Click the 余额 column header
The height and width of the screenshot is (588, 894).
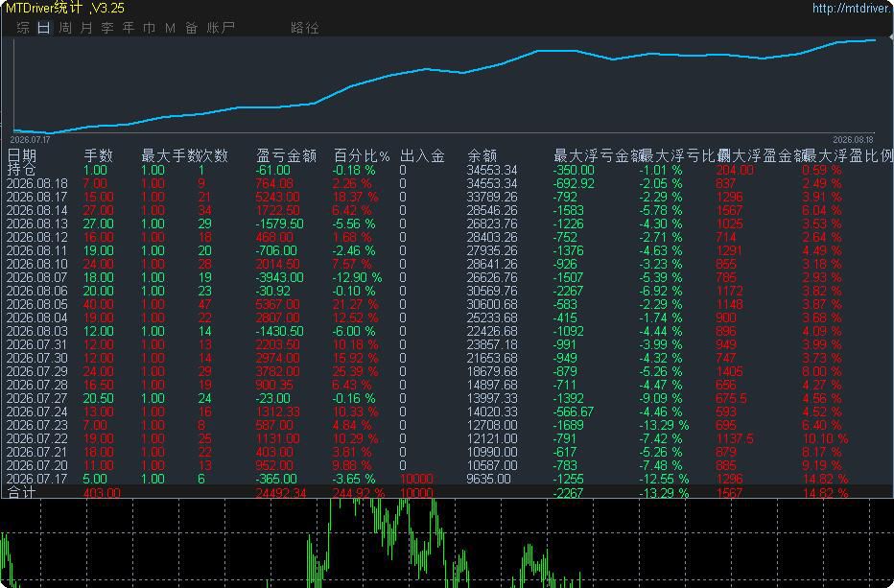point(482,155)
